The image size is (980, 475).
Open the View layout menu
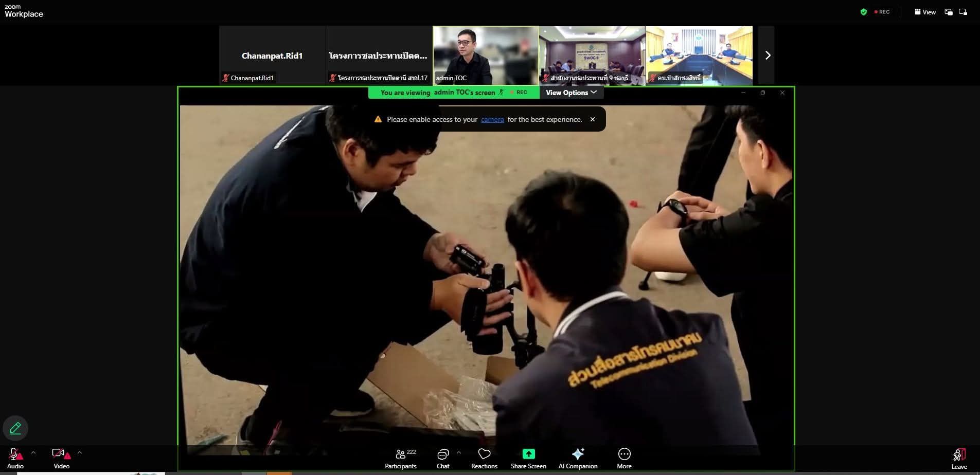925,12
